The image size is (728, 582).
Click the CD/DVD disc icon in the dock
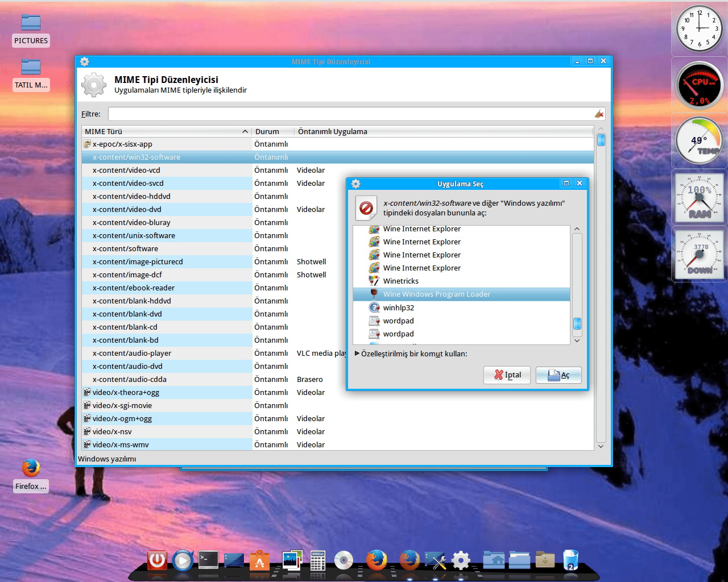pyautogui.click(x=344, y=561)
